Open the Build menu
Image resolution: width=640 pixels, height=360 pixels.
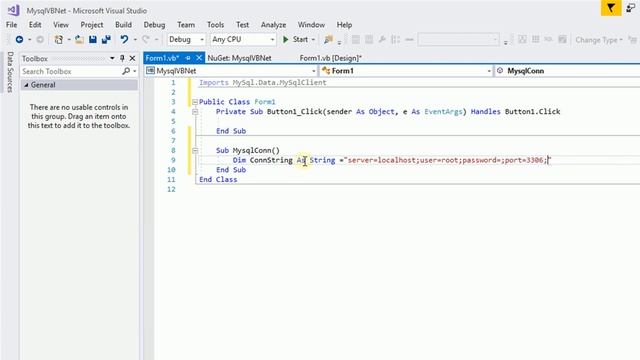(x=123, y=25)
